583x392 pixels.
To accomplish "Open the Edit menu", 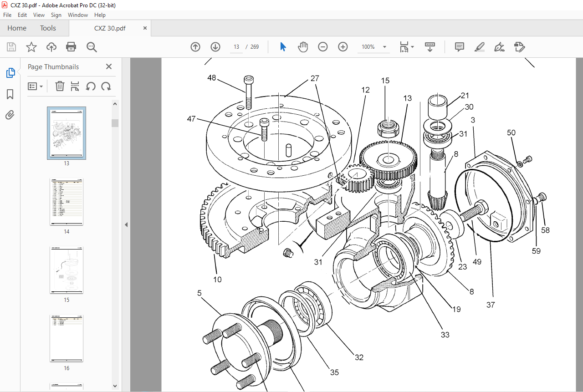I will (22, 15).
